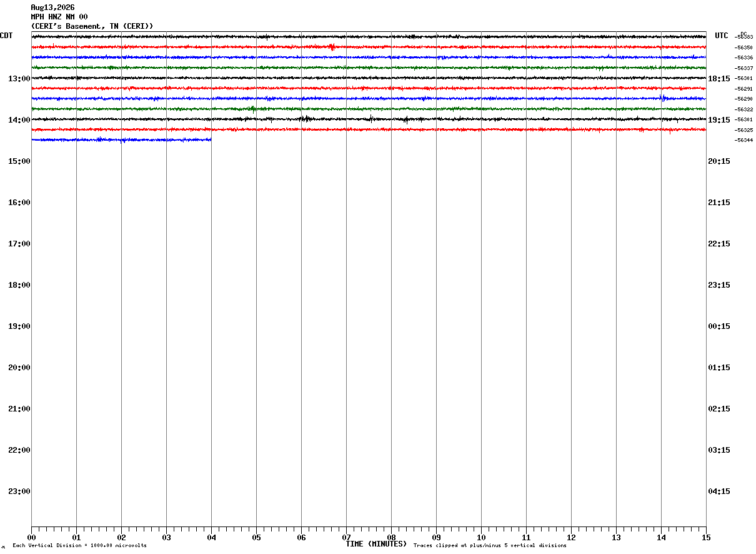This screenshot has width=756, height=554.
Task: Click the 00 minute mark on time axis
Action: click(31, 538)
